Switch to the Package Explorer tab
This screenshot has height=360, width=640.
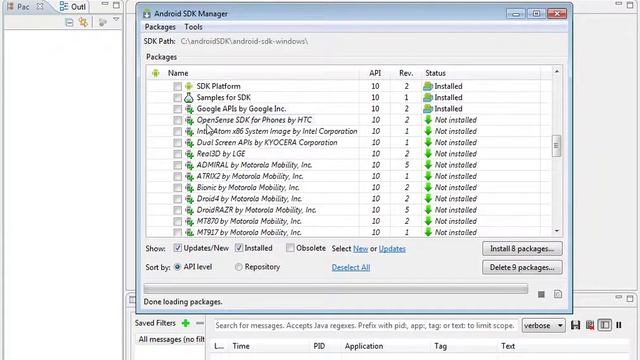(x=24, y=7)
